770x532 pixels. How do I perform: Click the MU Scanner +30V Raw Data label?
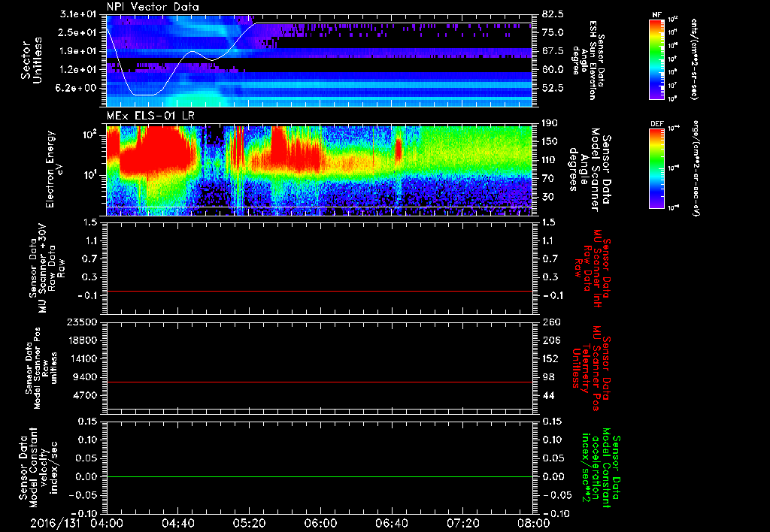[46, 268]
